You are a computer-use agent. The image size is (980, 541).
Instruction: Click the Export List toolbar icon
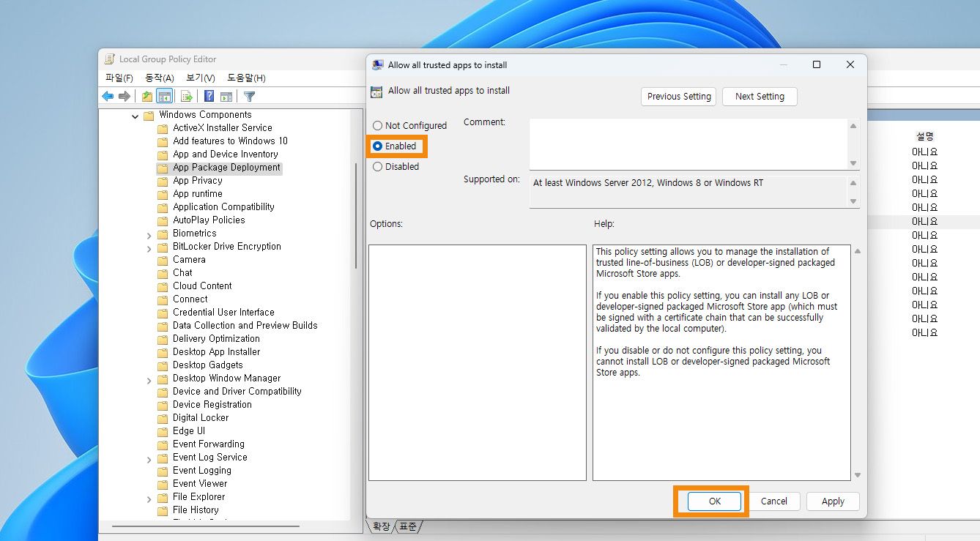(187, 96)
